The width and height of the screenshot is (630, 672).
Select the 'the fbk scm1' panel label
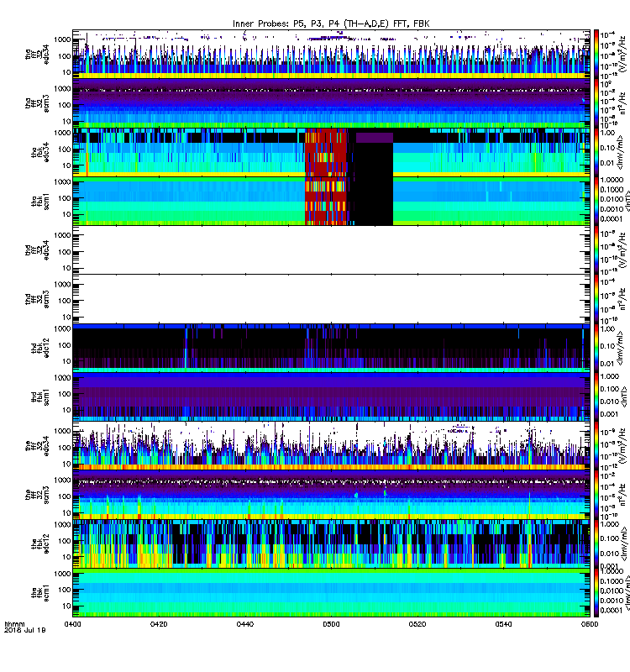coord(40,592)
